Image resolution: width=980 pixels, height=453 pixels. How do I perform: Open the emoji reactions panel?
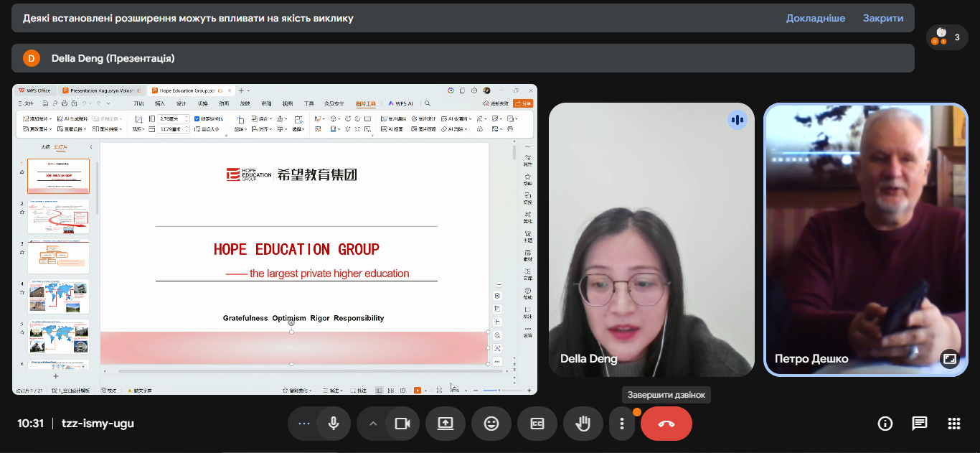point(491,424)
